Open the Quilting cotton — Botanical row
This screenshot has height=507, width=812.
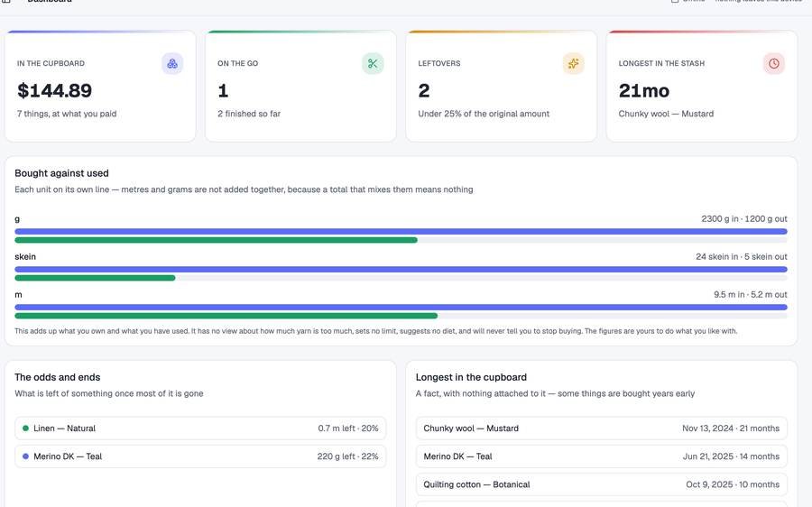(601, 484)
